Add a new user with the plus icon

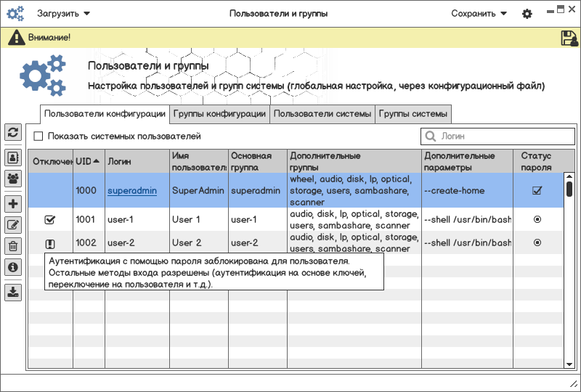pyautogui.click(x=13, y=204)
